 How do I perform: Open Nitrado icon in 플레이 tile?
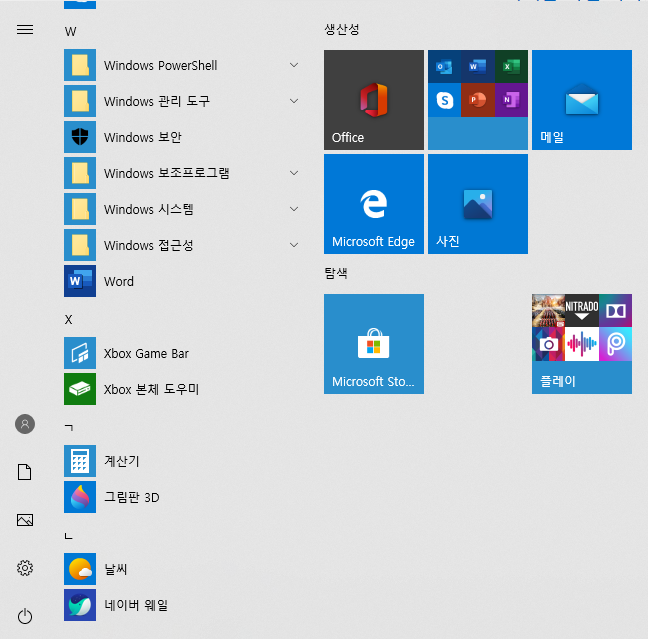tap(582, 310)
